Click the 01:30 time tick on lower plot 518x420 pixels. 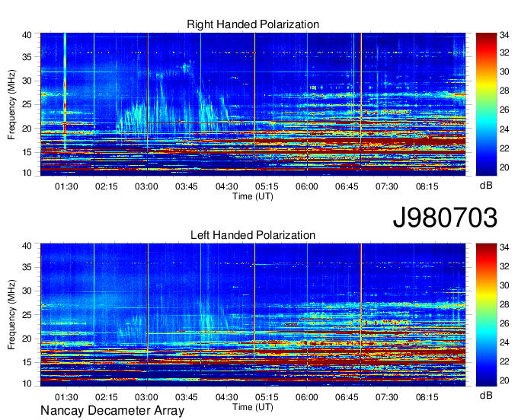point(66,397)
